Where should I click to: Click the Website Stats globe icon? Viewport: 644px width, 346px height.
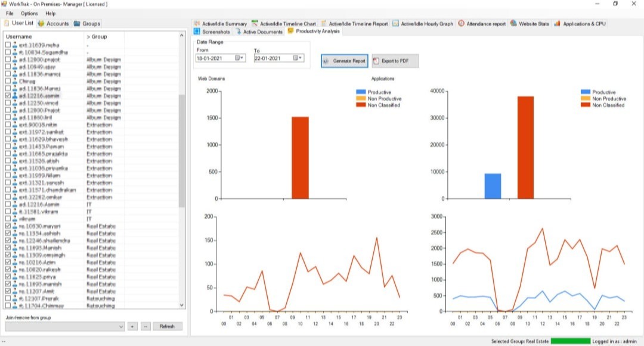[x=513, y=23]
